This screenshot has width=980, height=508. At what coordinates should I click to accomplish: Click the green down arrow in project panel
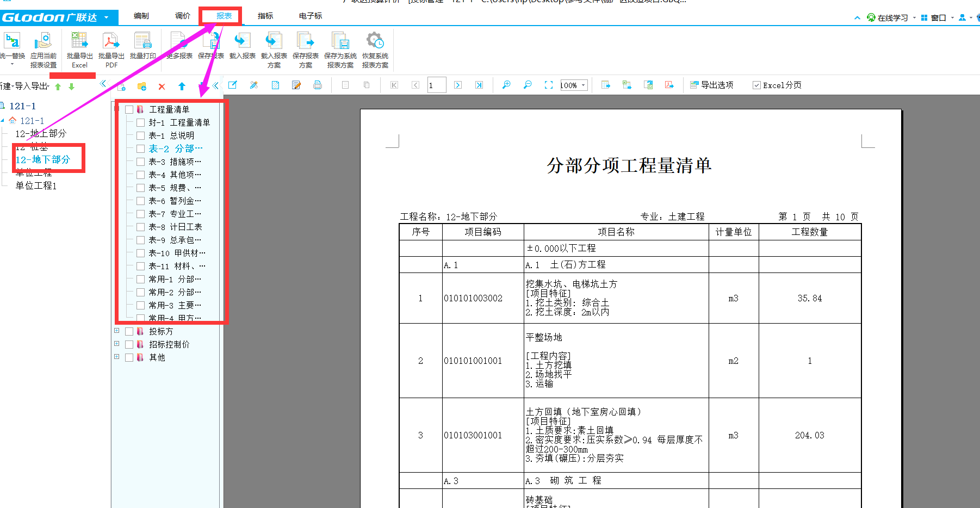[71, 86]
